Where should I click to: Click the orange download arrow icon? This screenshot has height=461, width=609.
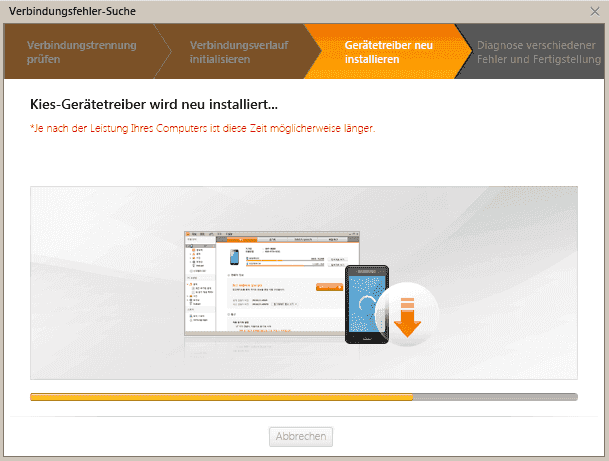tap(407, 317)
